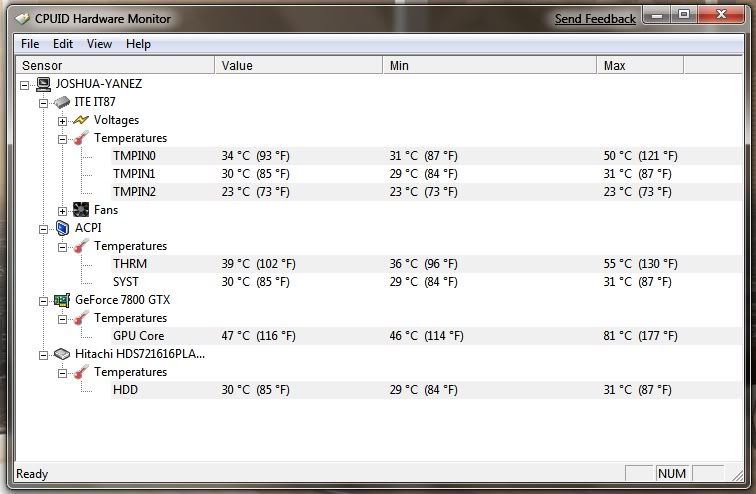The height and width of the screenshot is (494, 756).
Task: Click GPU Core min value 46 °C
Action: pos(426,335)
